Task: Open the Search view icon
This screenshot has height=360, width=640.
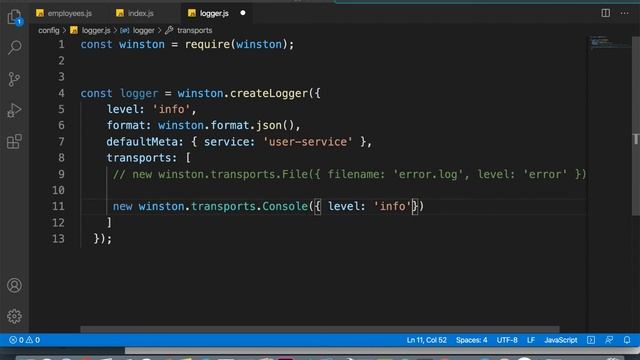Action: click(14, 47)
